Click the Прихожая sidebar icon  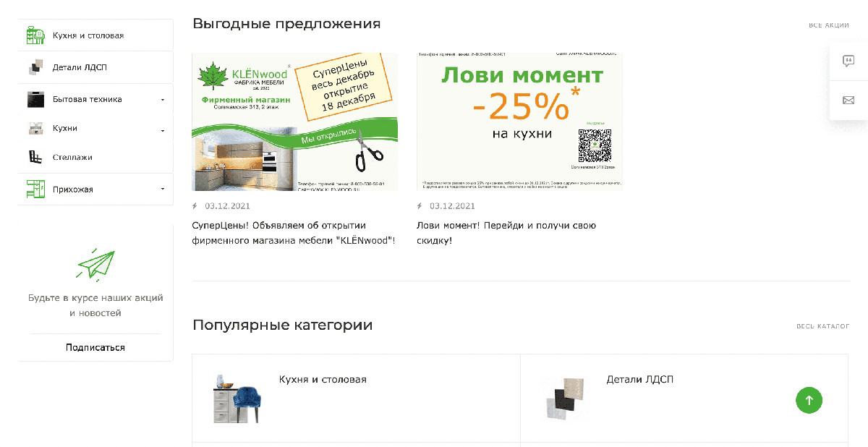[x=35, y=190]
